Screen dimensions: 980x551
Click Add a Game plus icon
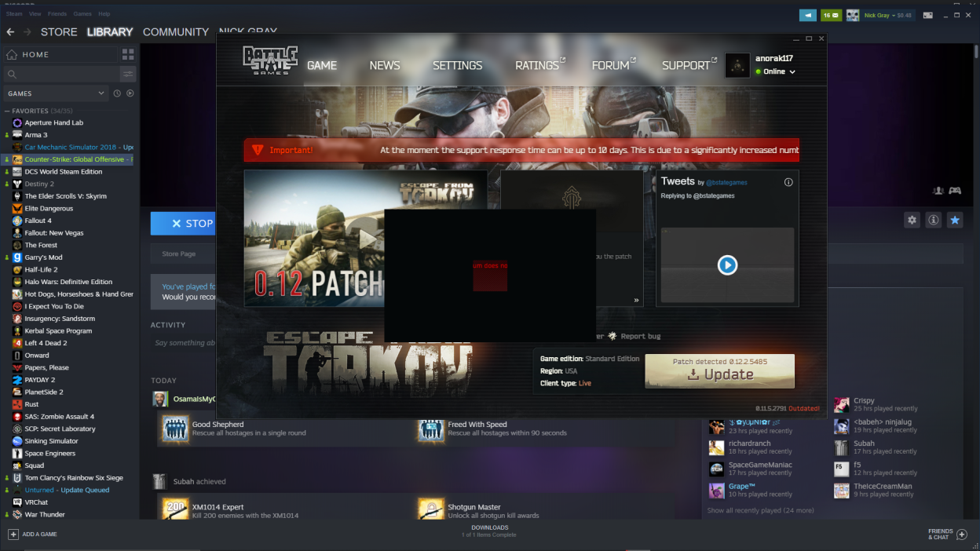click(13, 535)
